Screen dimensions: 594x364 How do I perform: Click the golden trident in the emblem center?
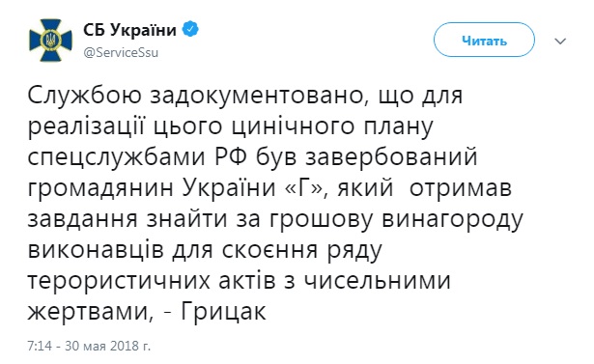click(50, 40)
